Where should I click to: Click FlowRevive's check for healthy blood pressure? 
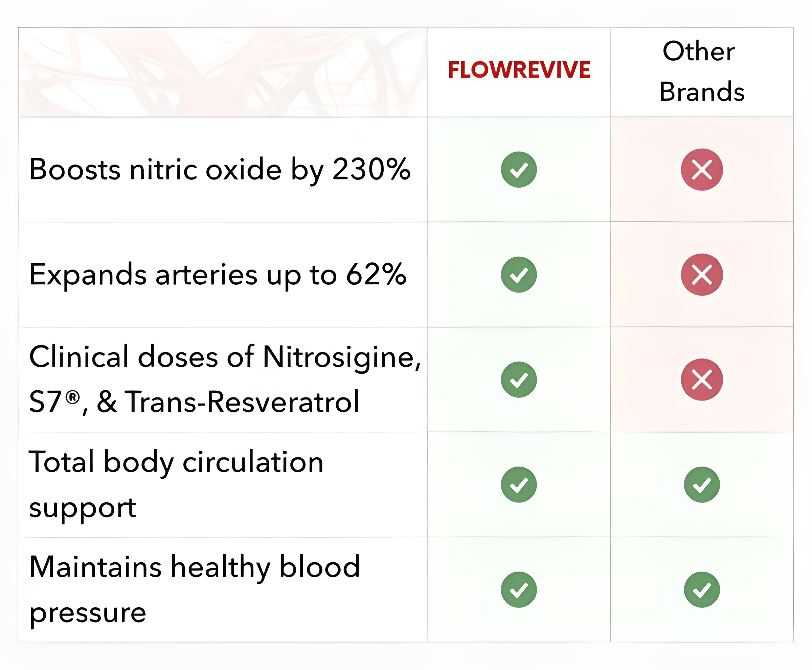coord(519,589)
